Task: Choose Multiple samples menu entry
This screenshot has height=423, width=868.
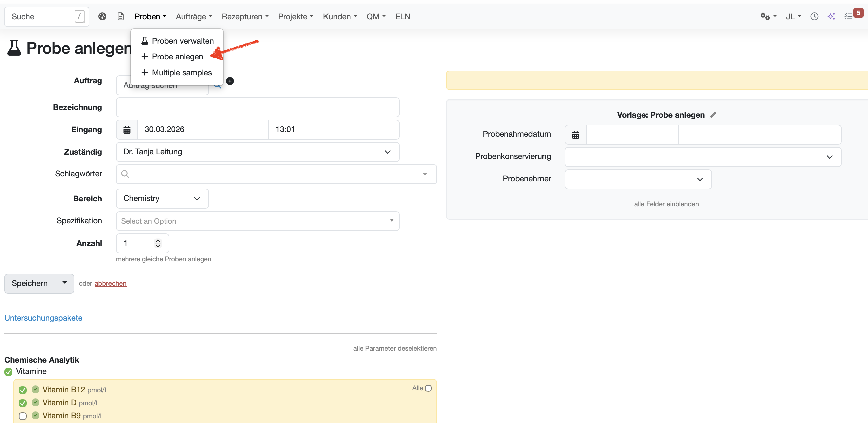Action: (182, 73)
